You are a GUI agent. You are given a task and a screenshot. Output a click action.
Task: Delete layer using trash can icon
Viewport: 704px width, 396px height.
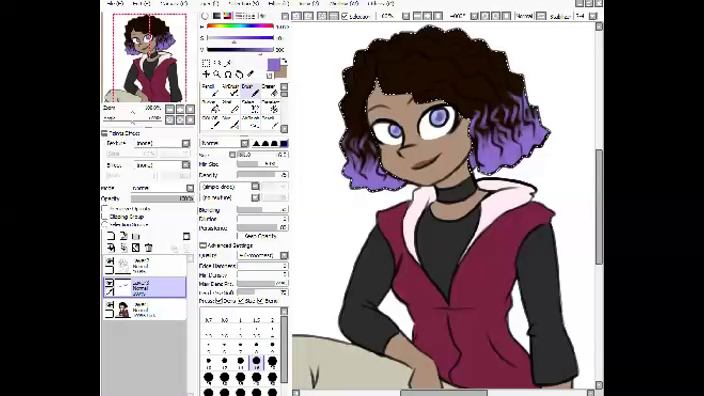149,247
